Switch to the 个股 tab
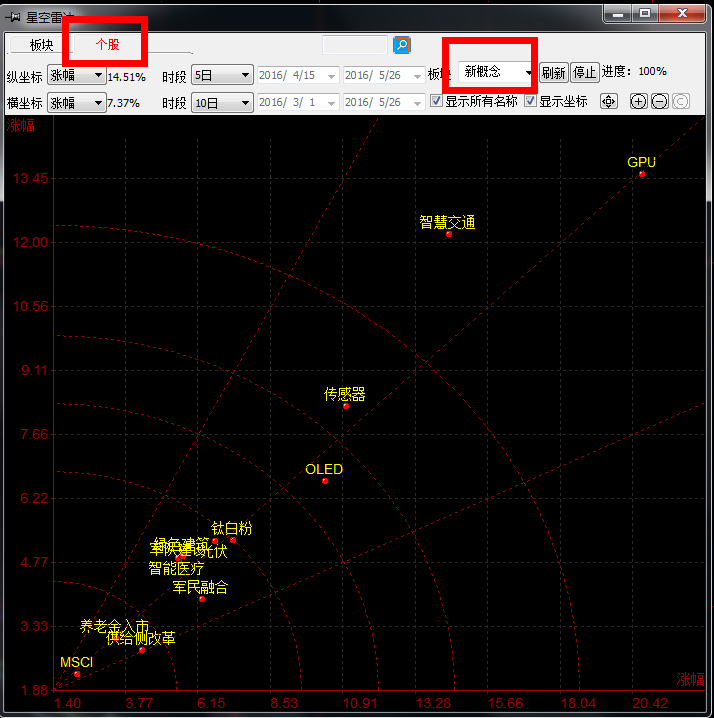 pos(106,45)
